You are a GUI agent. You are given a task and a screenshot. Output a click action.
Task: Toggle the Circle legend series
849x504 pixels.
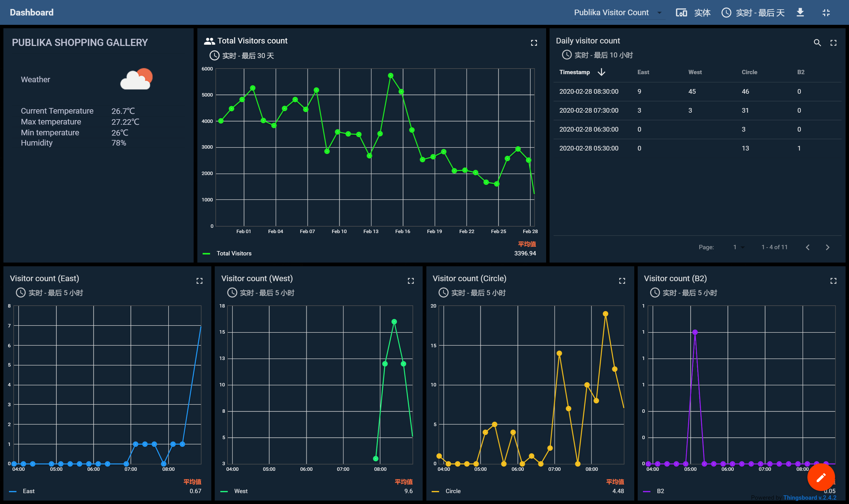pyautogui.click(x=453, y=491)
